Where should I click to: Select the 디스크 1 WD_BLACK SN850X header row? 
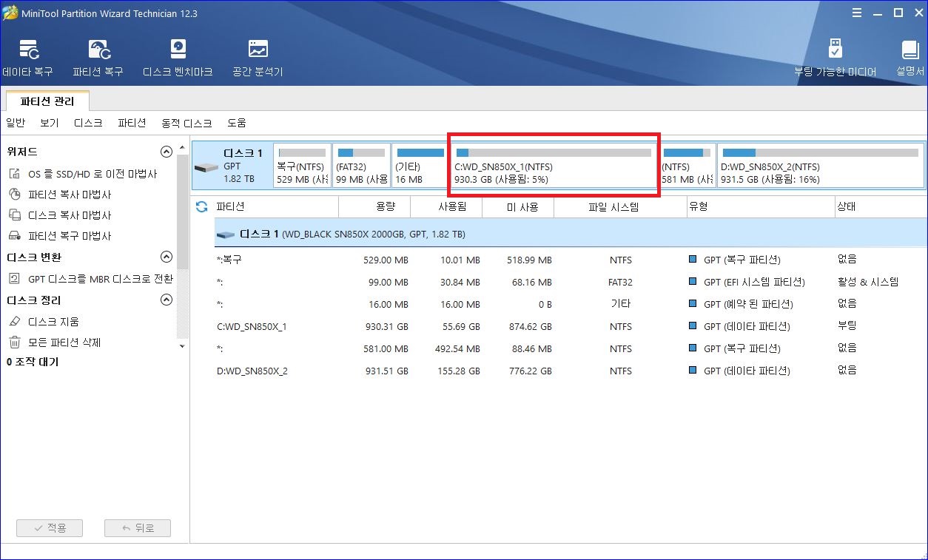click(571, 234)
